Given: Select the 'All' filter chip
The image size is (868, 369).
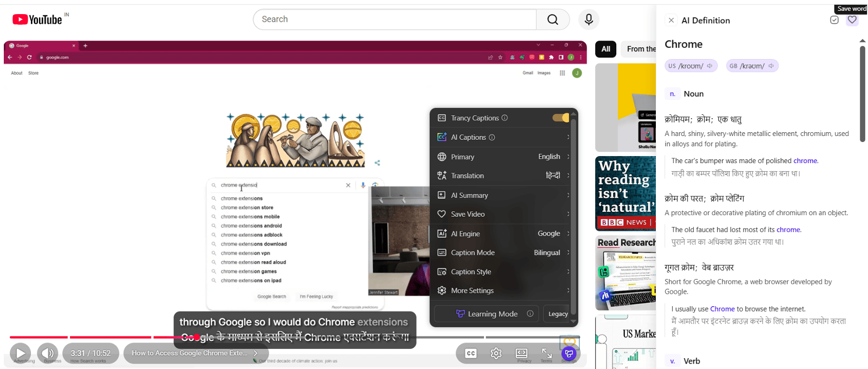Looking at the screenshot, I should pos(605,49).
